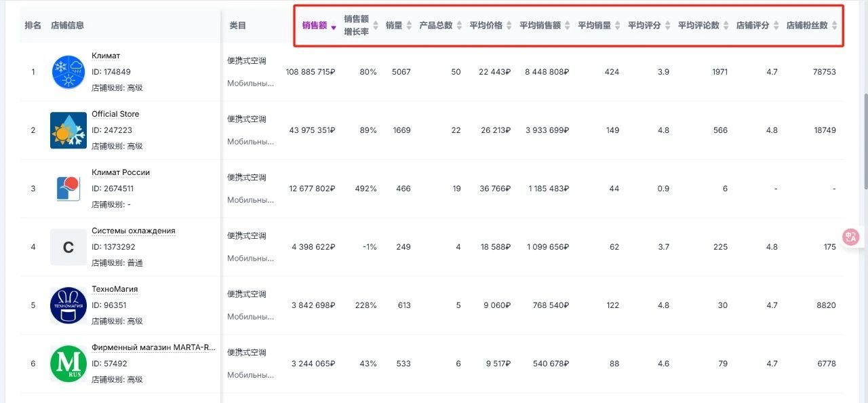Open Фирменный магазин MARTA-R... store link

pos(153,347)
